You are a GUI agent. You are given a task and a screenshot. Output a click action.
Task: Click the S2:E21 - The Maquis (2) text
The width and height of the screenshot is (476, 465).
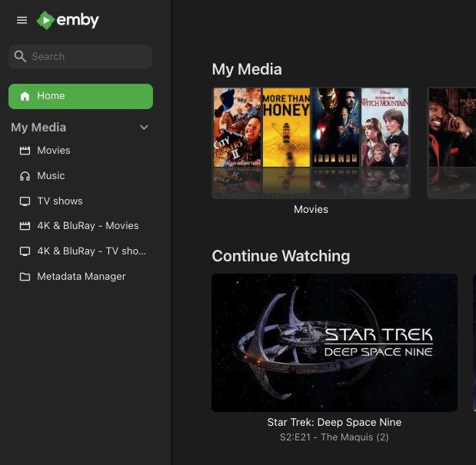point(335,437)
